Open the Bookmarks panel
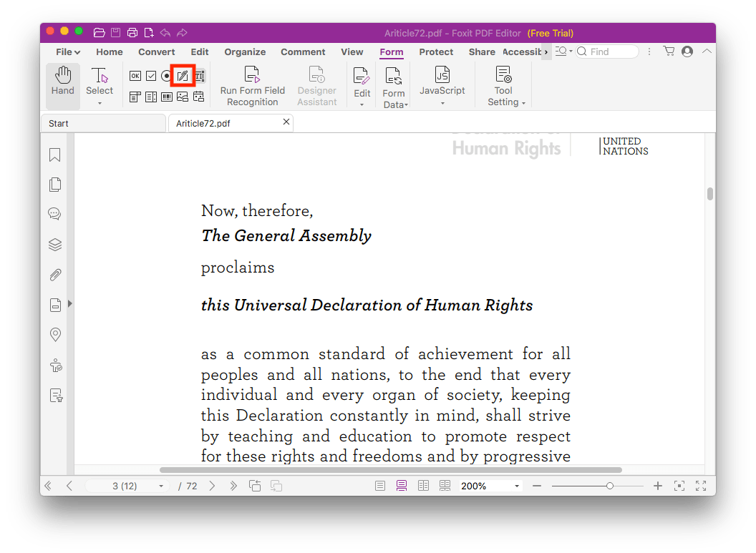 coord(55,155)
